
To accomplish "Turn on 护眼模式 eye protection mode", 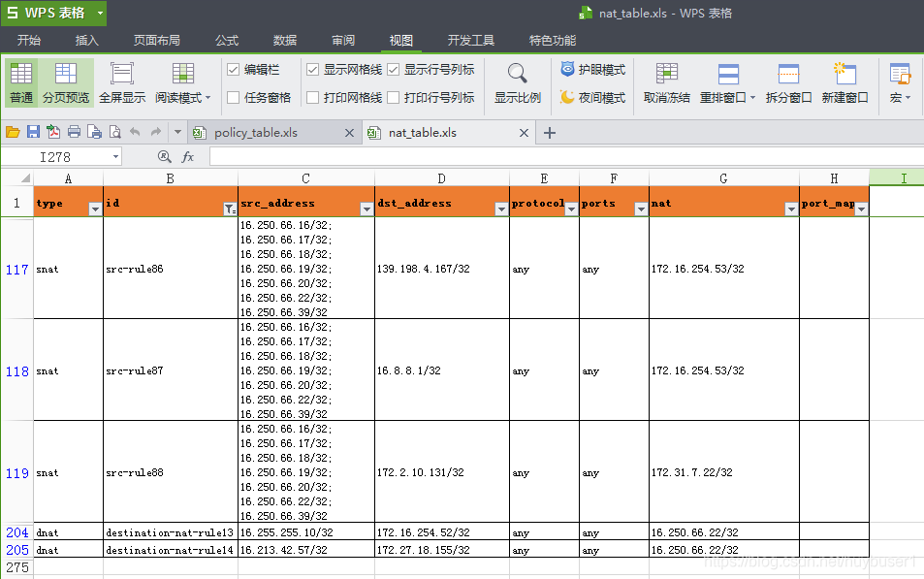I will click(x=592, y=70).
